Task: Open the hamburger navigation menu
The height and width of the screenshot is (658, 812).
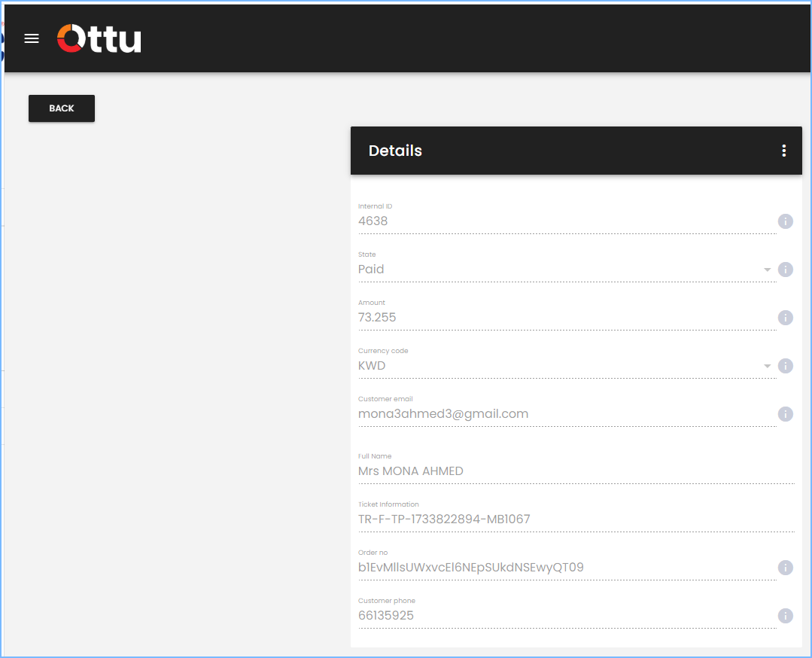Action: tap(32, 38)
